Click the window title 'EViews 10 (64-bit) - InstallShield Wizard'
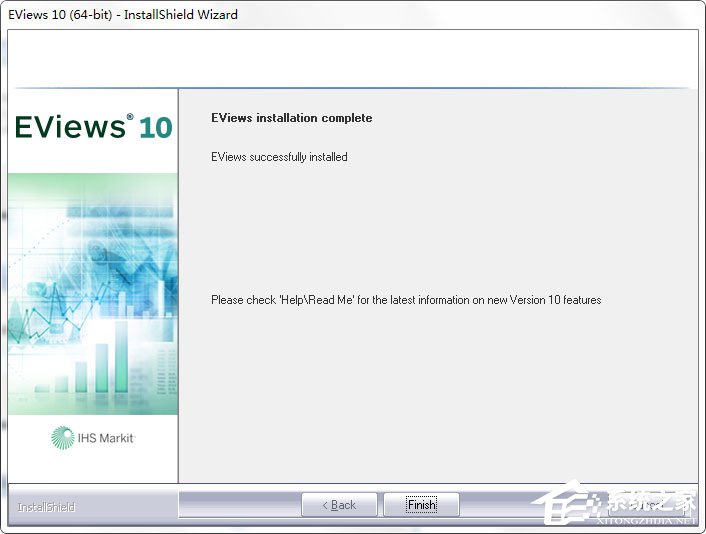This screenshot has height=534, width=706. (x=123, y=14)
